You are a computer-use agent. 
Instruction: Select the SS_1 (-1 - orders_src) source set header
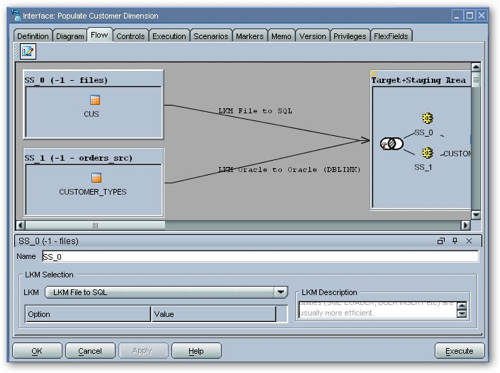tap(78, 158)
